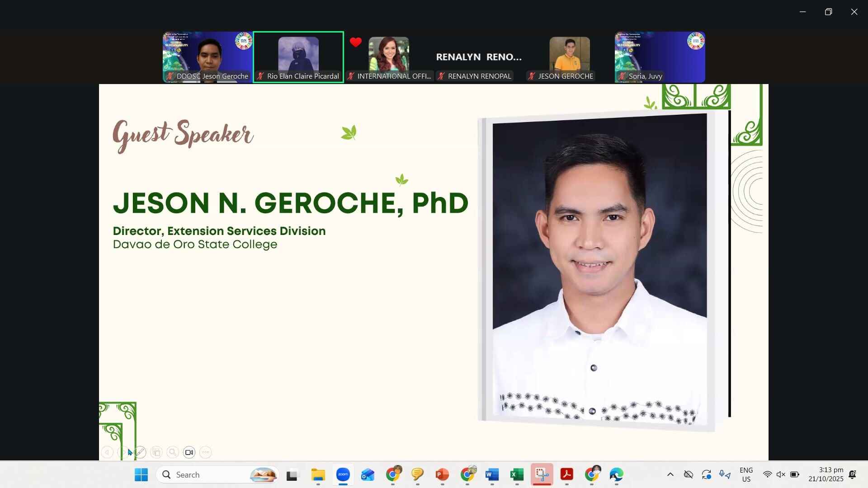Open ENG US language switcher

tap(746, 474)
